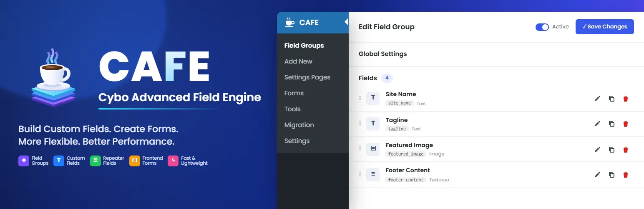
Task: Edit the Site Name field
Action: click(597, 99)
